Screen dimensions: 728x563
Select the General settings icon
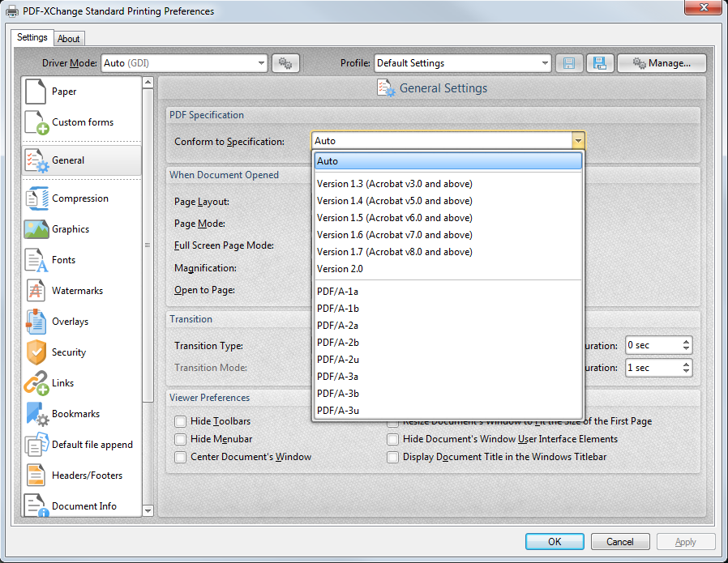(36, 160)
